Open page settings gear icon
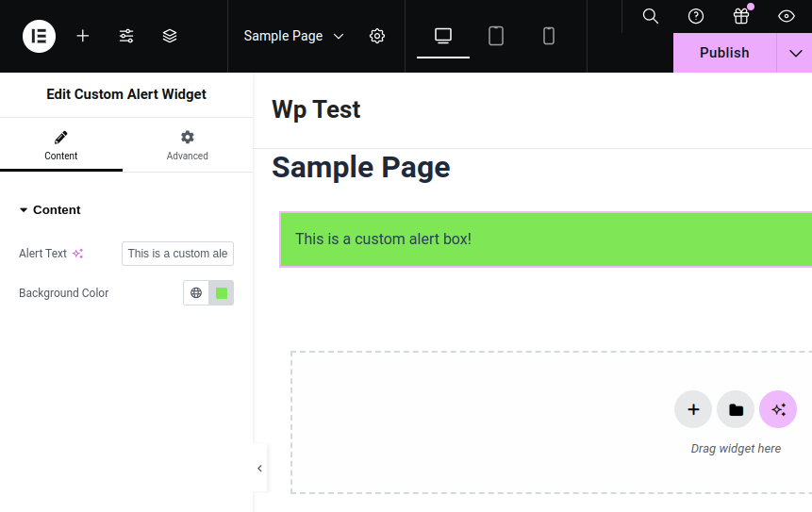 (377, 36)
